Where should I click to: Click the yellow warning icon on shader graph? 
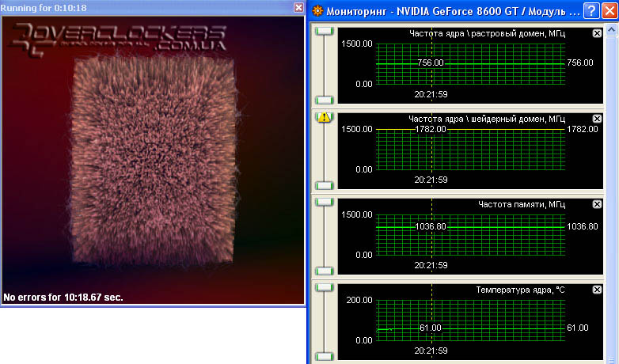click(x=324, y=117)
